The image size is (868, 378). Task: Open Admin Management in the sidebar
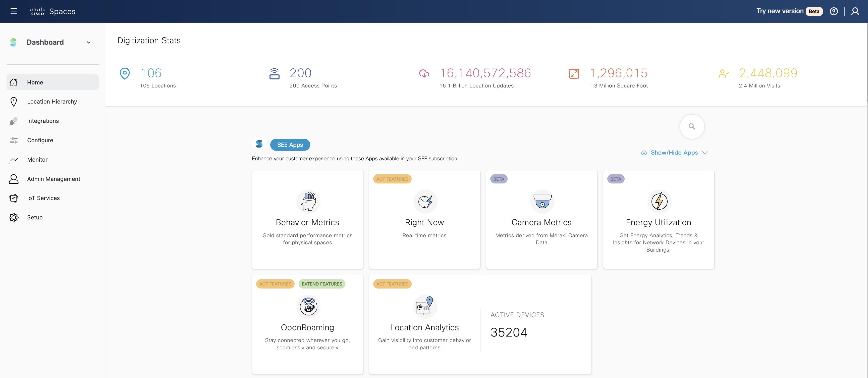(x=53, y=179)
